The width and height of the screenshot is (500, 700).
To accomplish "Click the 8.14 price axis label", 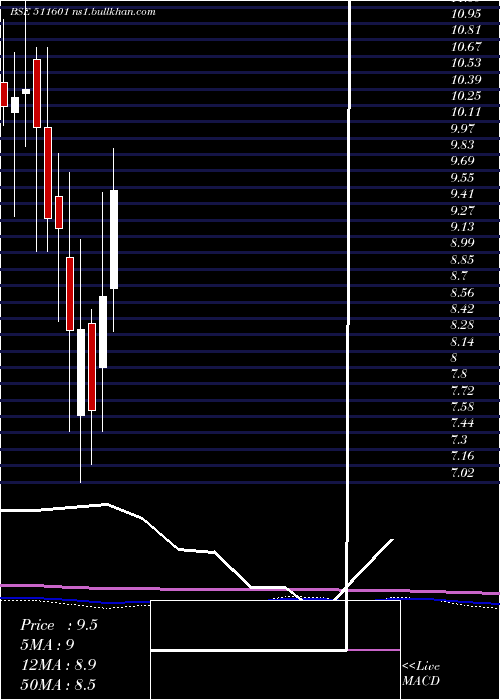I will click(462, 342).
